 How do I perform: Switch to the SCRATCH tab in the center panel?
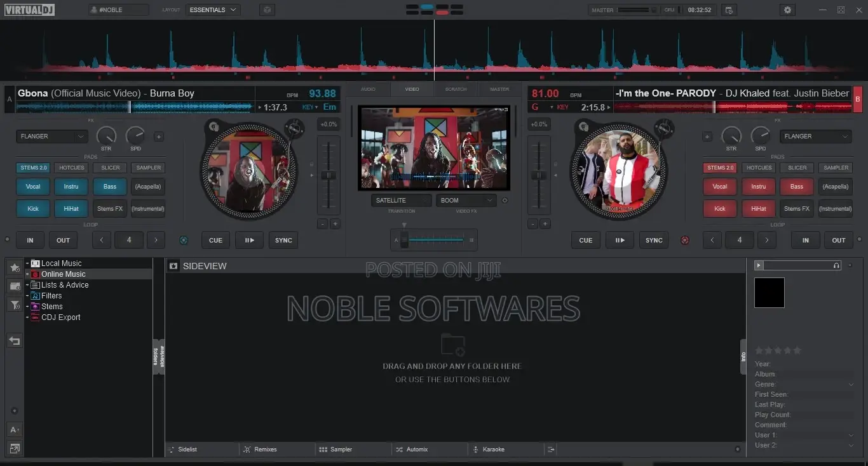click(x=456, y=90)
